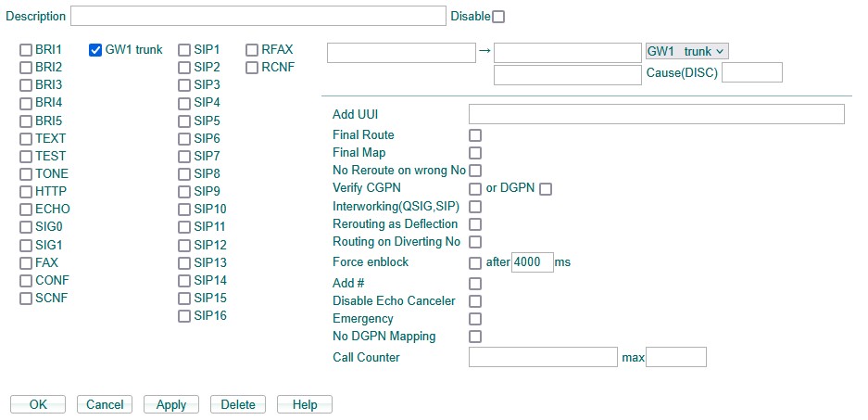868x420 pixels.
Task: Tick the Emergency checkbox
Action: click(475, 319)
